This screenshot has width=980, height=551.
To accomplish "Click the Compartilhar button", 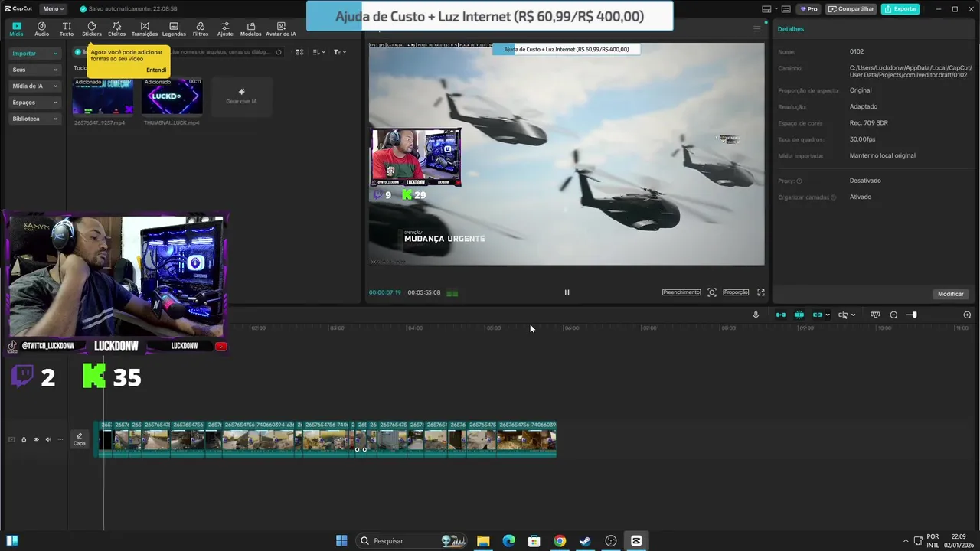I will point(851,8).
